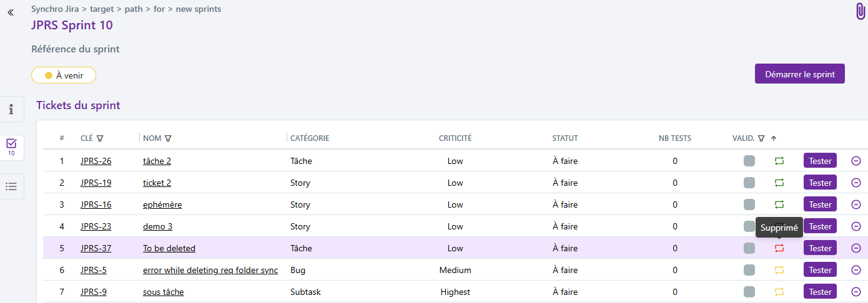Viewport: 868px width, 303px height.
Task: Open the JPRS-23 ticket key link
Action: [x=96, y=226]
